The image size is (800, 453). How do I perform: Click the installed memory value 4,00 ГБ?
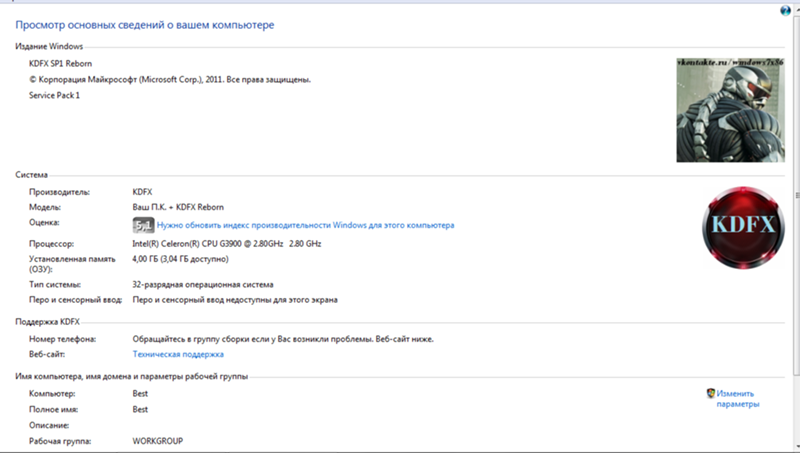[x=181, y=259]
